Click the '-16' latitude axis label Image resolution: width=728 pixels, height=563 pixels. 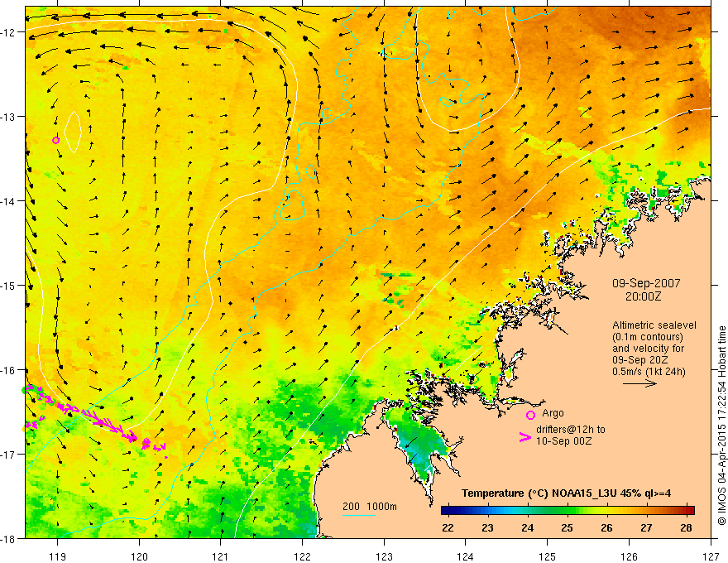tap(9, 370)
